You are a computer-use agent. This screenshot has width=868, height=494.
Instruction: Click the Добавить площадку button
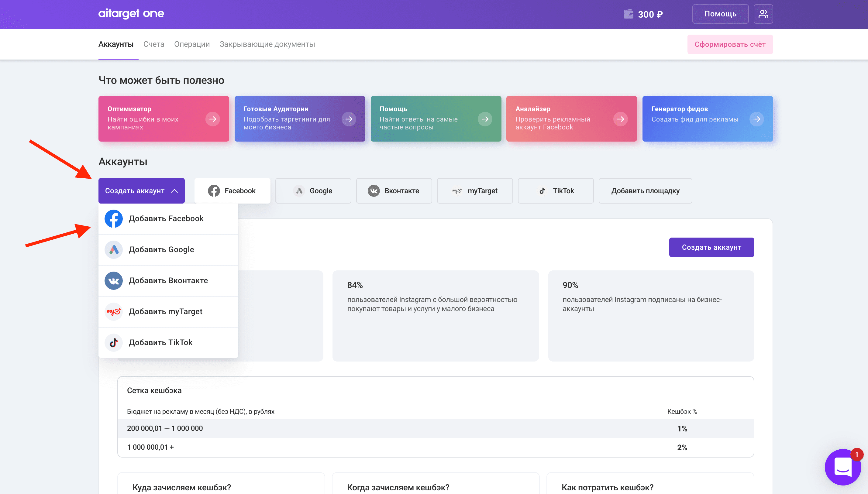645,191
